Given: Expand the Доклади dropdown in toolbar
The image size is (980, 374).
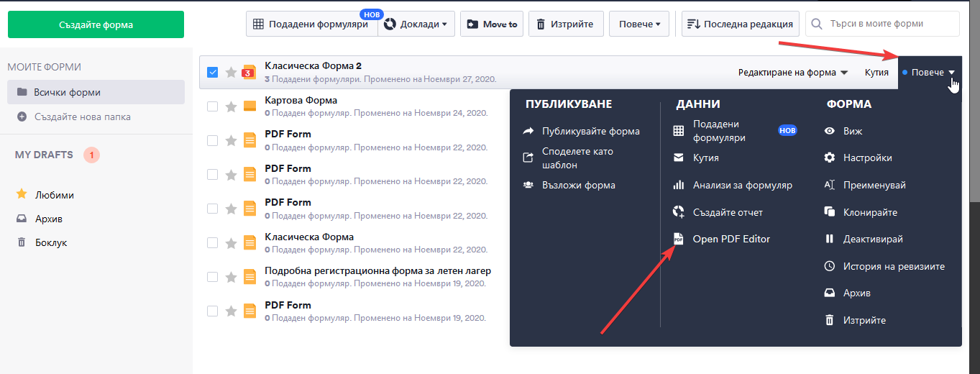Looking at the screenshot, I should pos(416,24).
